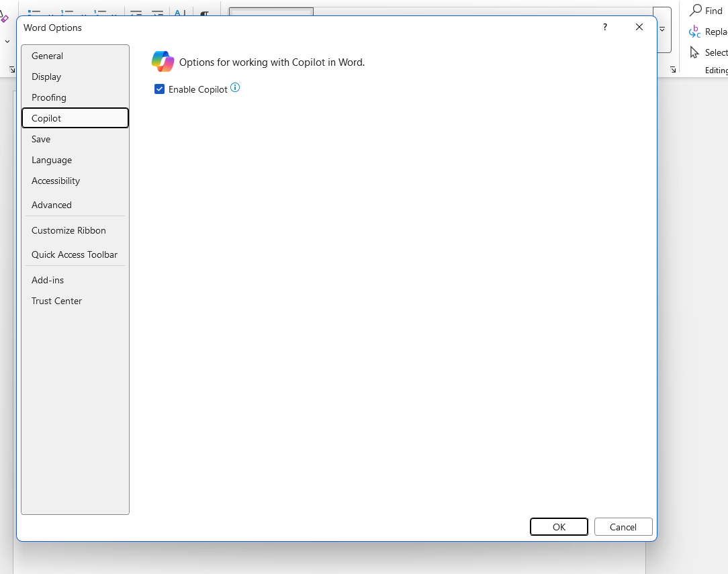This screenshot has height=574, width=728.
Task: Click Replace in the Word ribbon
Action: coord(708,32)
